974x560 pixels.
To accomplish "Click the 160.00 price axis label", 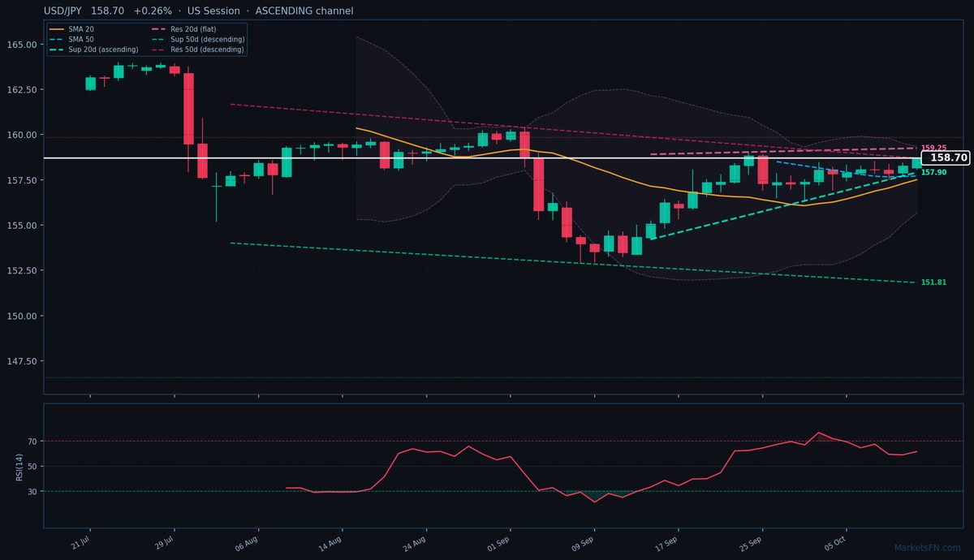I will 23,135.
